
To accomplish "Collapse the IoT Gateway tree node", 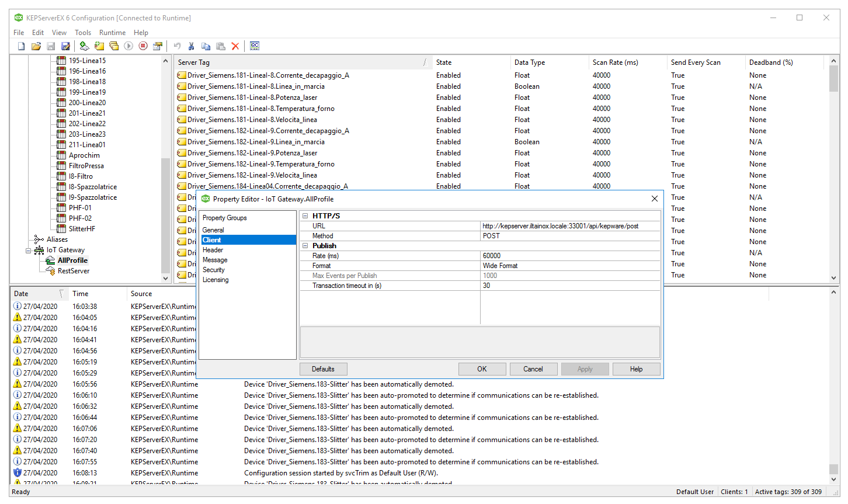I will tap(28, 250).
